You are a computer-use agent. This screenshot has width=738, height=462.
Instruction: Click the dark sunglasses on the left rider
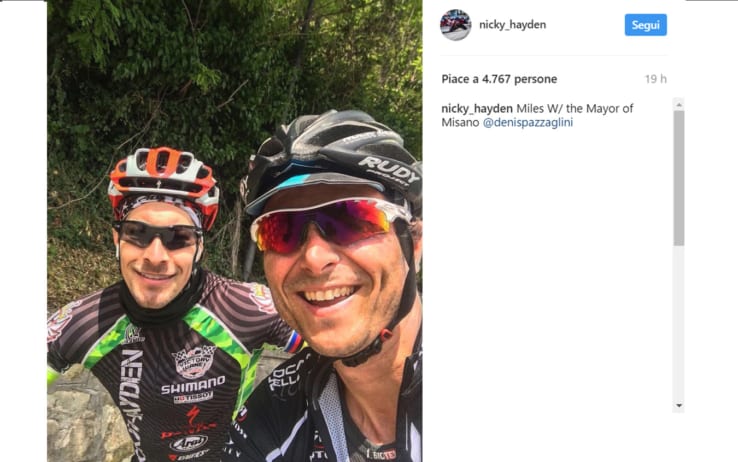(158, 234)
